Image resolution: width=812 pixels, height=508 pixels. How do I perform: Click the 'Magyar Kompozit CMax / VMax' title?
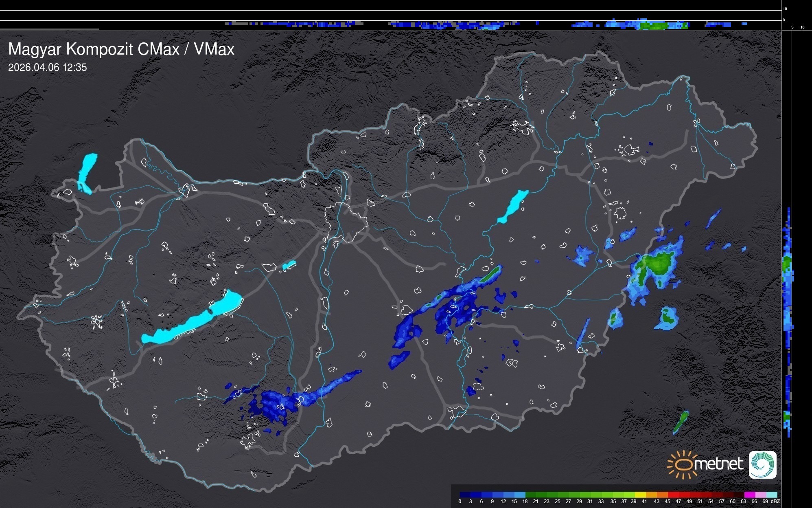pyautogui.click(x=121, y=49)
